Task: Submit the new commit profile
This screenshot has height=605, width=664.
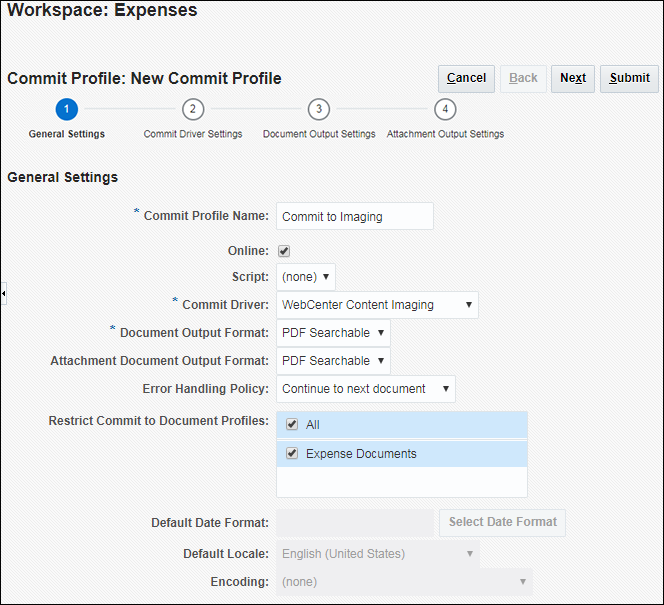Action: click(x=629, y=78)
